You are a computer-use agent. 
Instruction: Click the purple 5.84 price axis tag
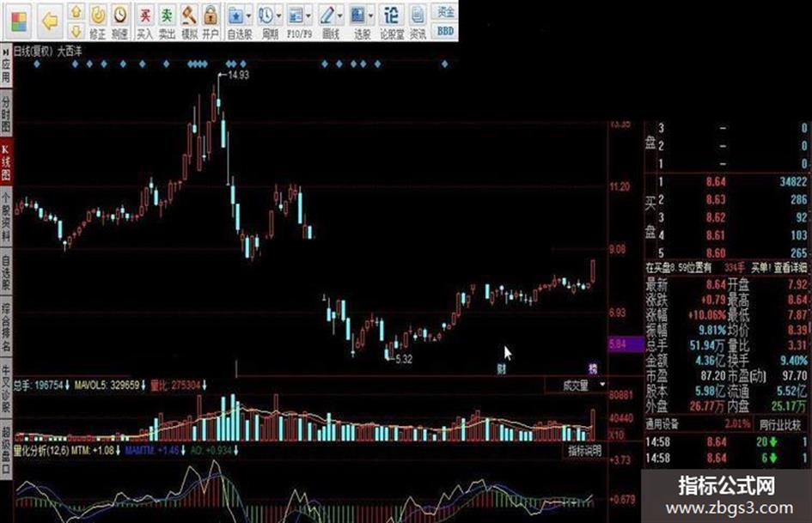click(626, 344)
